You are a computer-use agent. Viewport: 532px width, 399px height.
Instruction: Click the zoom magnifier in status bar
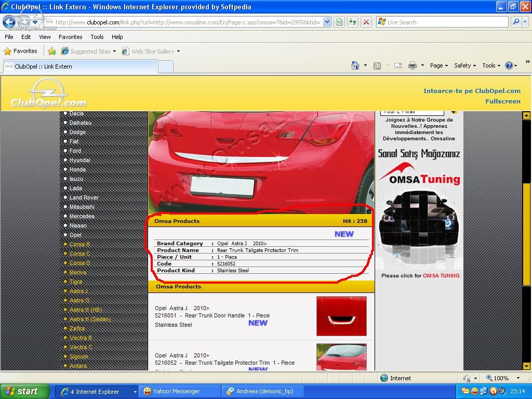point(489,378)
